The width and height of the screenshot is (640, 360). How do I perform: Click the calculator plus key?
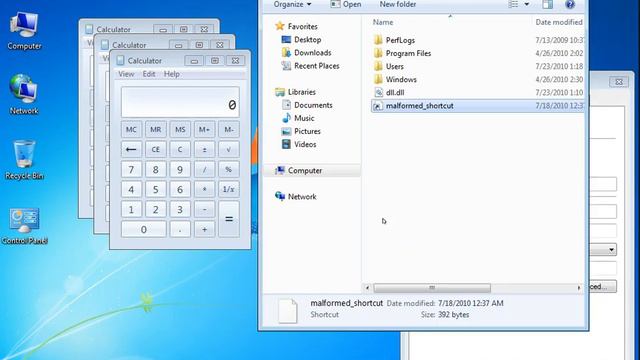pos(204,229)
